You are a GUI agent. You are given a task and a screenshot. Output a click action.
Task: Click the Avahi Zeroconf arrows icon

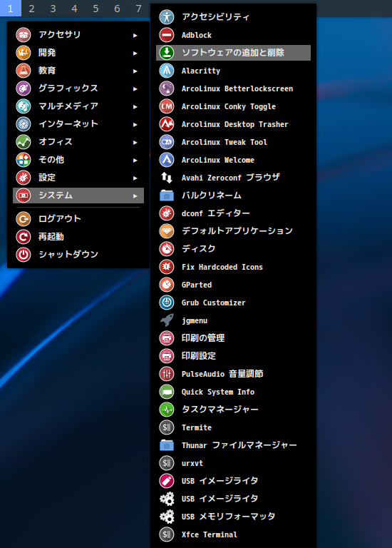tap(167, 178)
